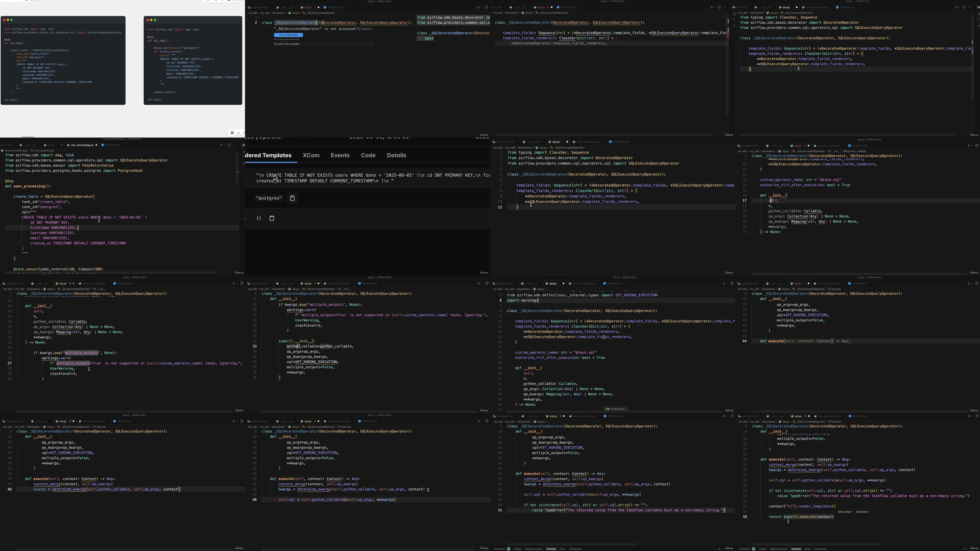The image size is (980, 551).
Task: Click split editor icon in user_processing.py editor
Action: coord(229,145)
